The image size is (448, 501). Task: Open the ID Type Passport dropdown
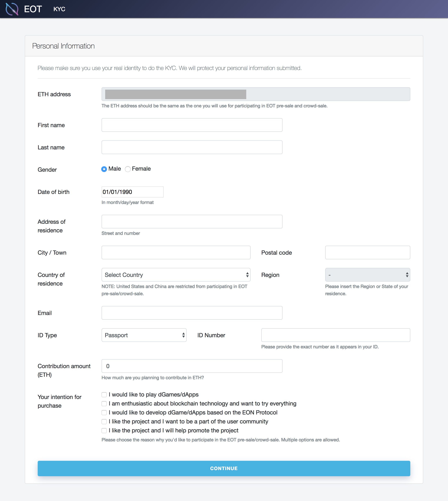point(144,335)
